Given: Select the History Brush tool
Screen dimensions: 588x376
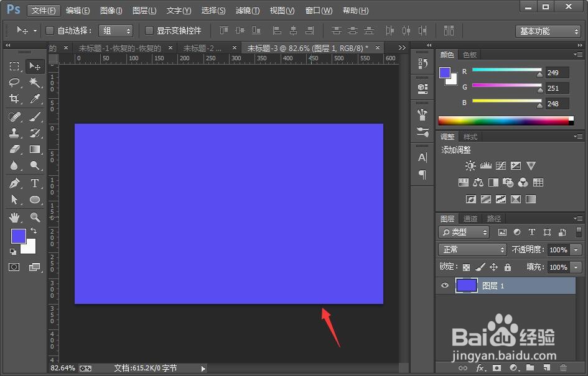Looking at the screenshot, I should (x=35, y=133).
